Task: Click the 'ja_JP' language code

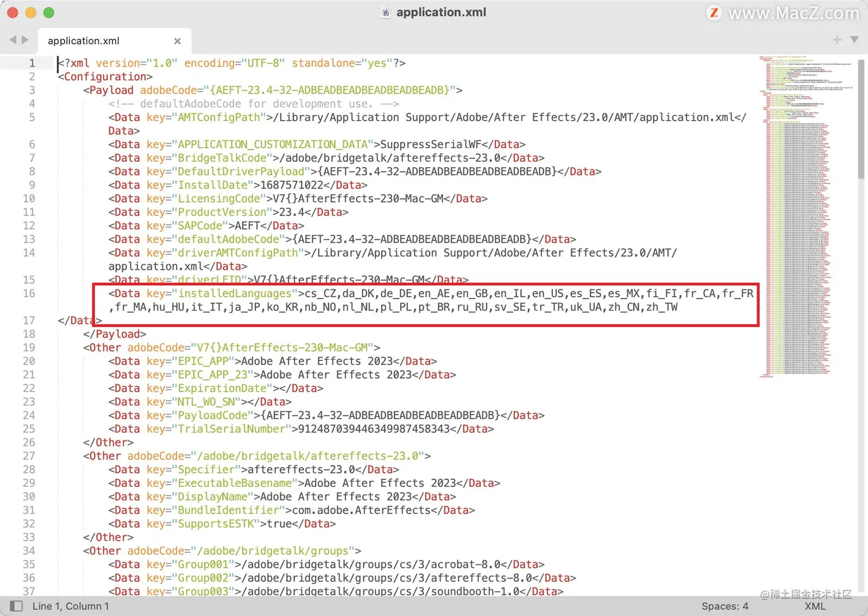Action: click(244, 307)
